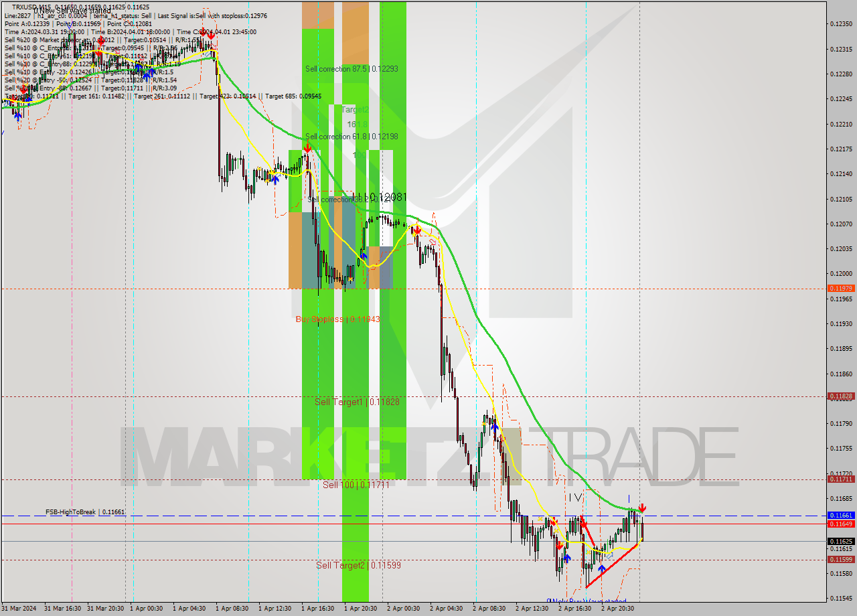
Task: Click the Target2 label inside the green zone
Action: coord(355,109)
